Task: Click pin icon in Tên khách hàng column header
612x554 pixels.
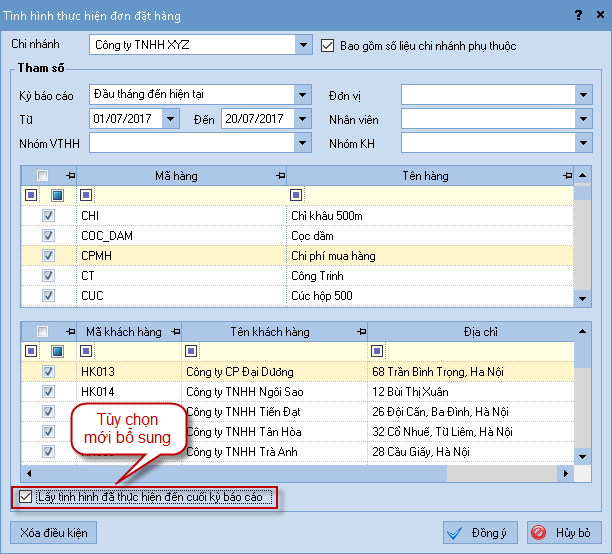Action: point(361,332)
